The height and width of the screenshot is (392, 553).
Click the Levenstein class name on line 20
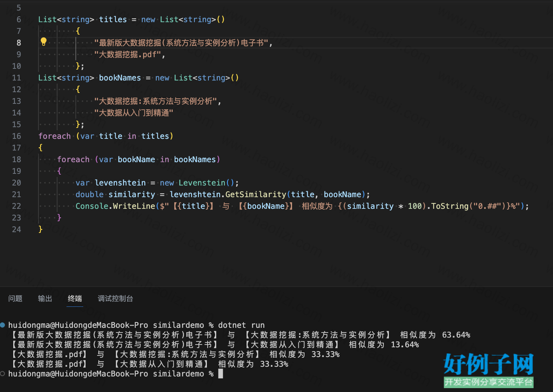202,183
